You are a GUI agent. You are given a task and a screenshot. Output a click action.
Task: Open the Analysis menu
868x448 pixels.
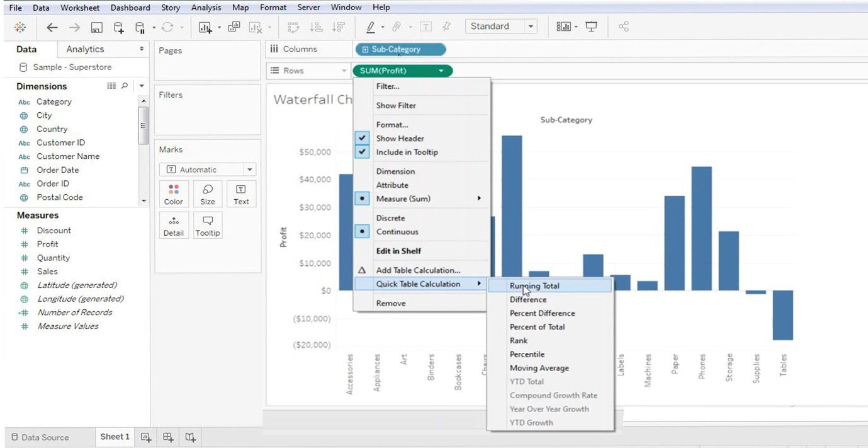[x=205, y=7]
